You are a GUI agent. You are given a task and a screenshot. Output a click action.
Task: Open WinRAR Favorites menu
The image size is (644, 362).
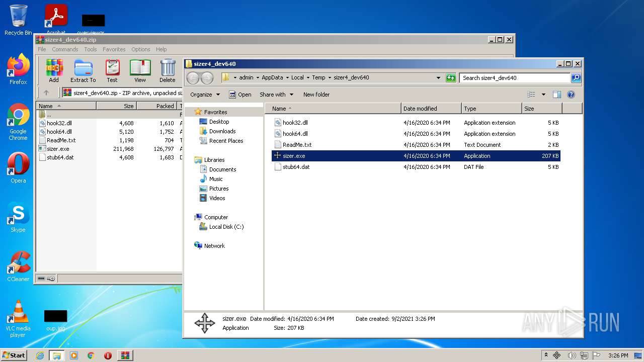(114, 49)
